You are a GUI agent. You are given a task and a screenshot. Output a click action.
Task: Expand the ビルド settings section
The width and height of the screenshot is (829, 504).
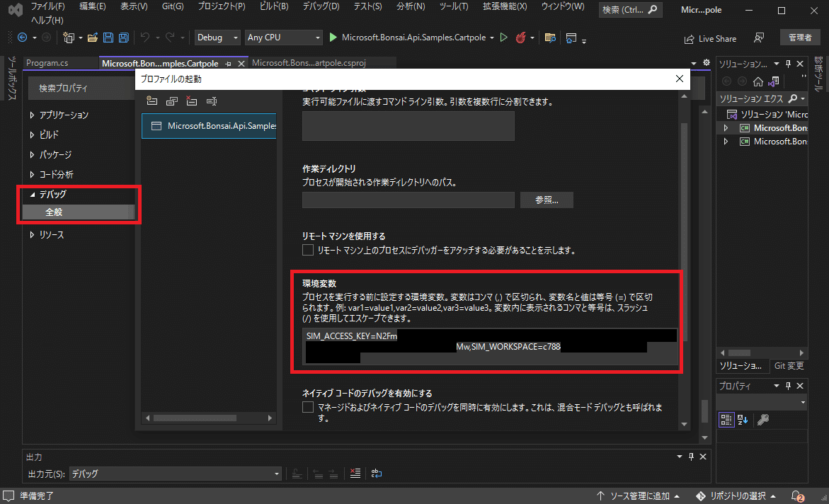coord(32,135)
